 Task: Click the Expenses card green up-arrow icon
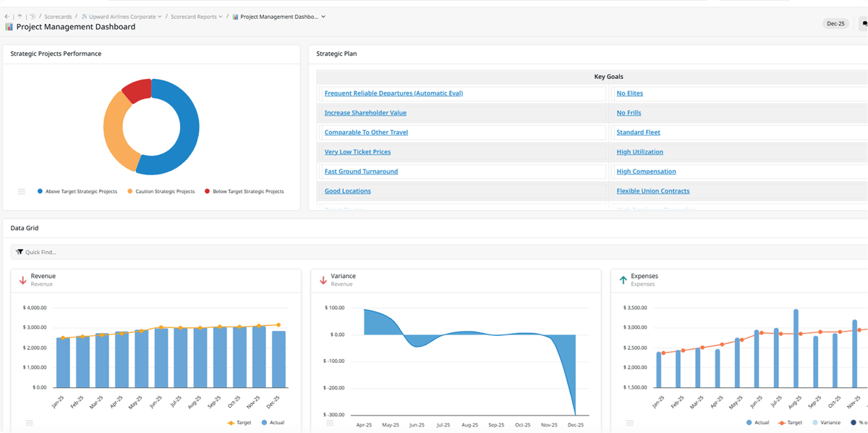(623, 280)
